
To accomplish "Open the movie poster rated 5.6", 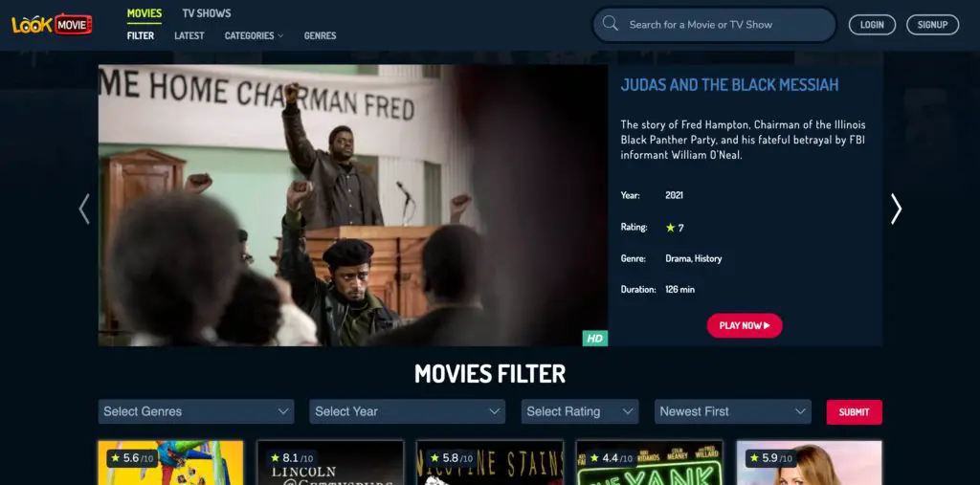I will pos(170,462).
